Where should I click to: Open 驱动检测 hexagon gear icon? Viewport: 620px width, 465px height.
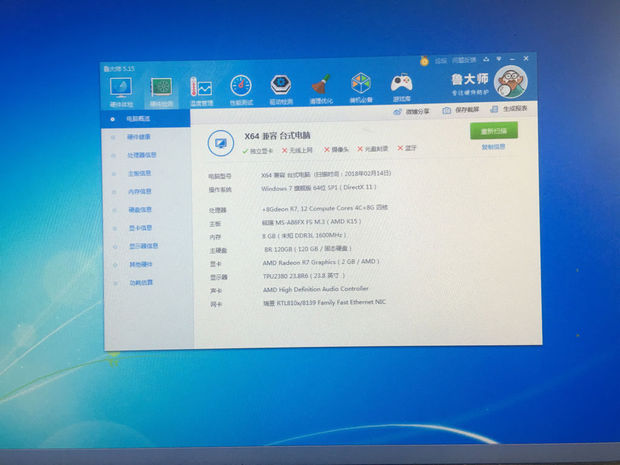281,85
